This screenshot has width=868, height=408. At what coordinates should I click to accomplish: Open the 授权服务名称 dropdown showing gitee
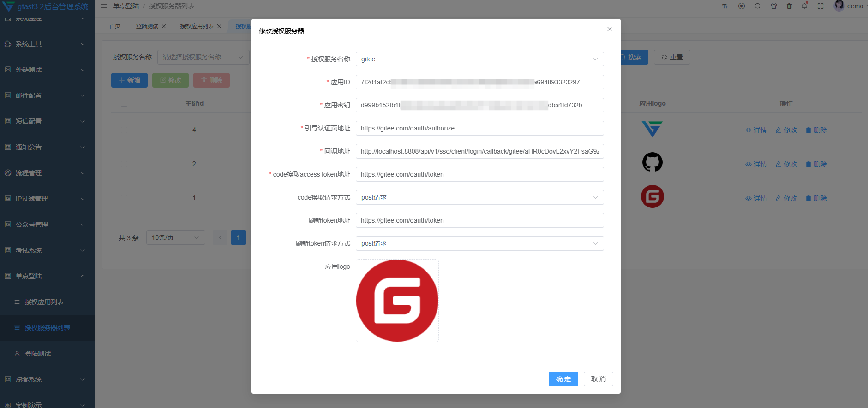click(x=479, y=59)
